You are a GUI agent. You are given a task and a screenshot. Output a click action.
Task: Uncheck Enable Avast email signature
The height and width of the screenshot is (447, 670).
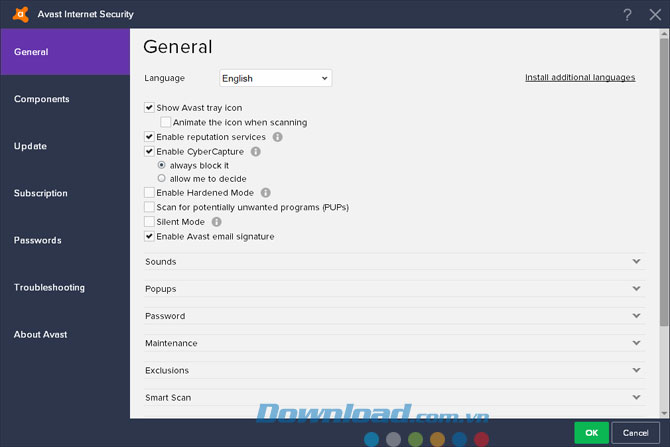[149, 236]
